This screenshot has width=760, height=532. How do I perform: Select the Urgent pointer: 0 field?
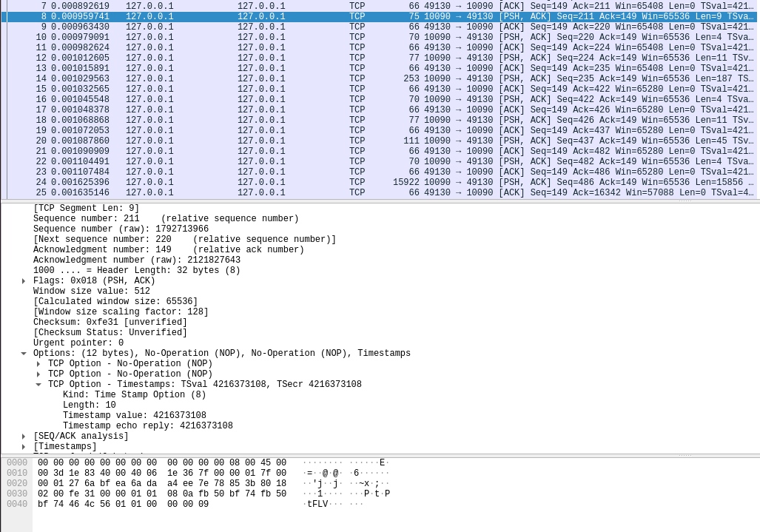(x=78, y=343)
